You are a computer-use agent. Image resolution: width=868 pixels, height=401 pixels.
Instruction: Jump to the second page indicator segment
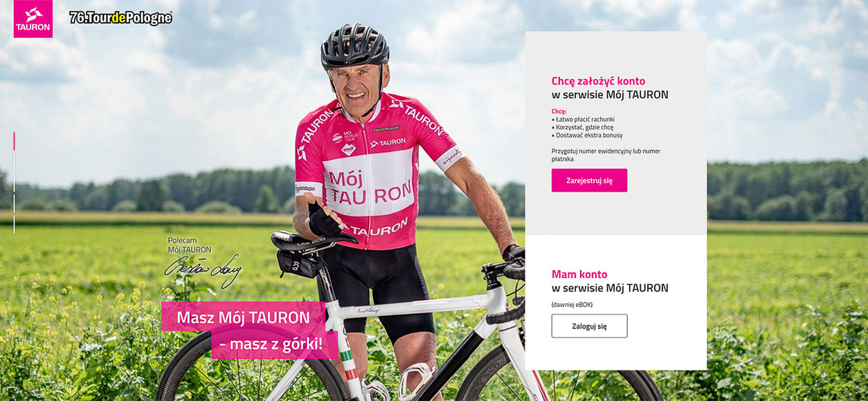14,162
